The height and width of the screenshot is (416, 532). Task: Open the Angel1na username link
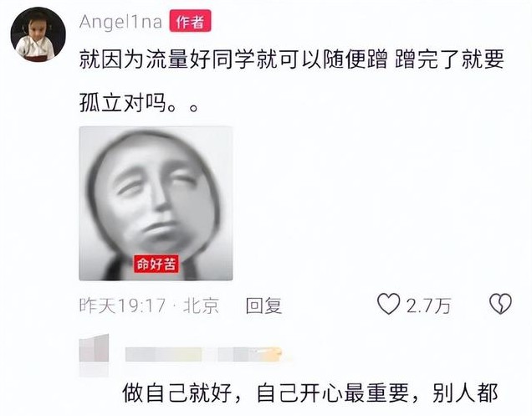[120, 22]
